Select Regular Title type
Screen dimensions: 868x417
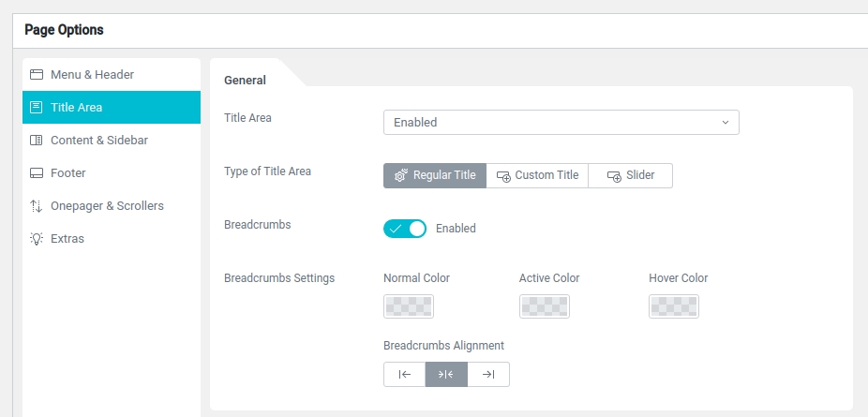pyautogui.click(x=435, y=175)
